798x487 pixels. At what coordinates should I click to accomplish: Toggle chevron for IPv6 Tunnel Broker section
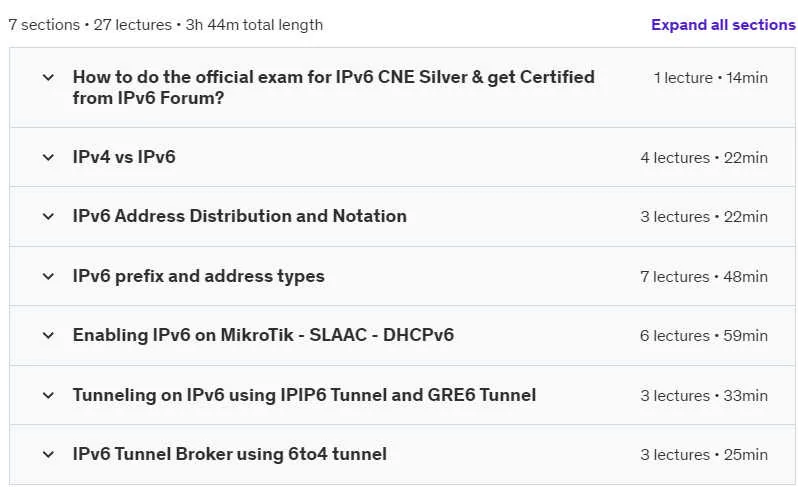(x=48, y=454)
